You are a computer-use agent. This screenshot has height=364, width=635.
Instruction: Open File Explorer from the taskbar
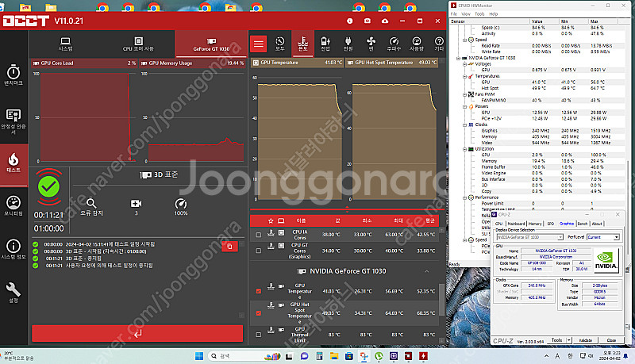tap(334, 356)
